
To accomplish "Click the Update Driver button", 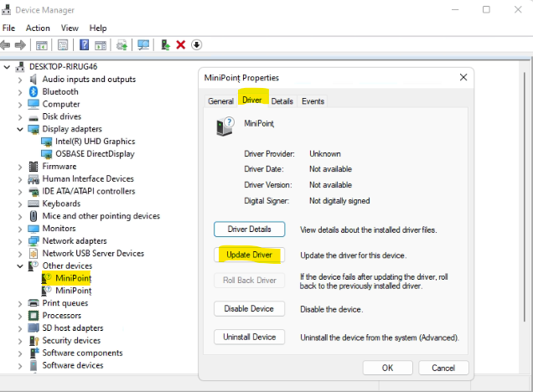I will point(250,255).
